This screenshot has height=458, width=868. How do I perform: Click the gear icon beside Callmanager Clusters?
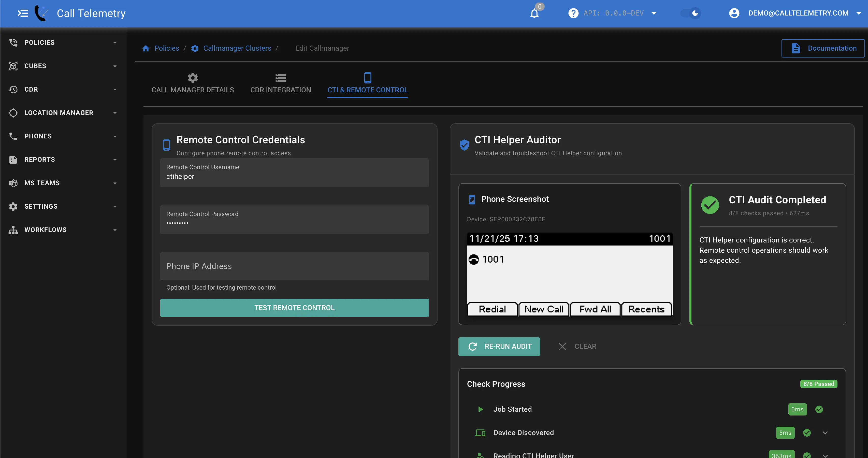(x=195, y=49)
